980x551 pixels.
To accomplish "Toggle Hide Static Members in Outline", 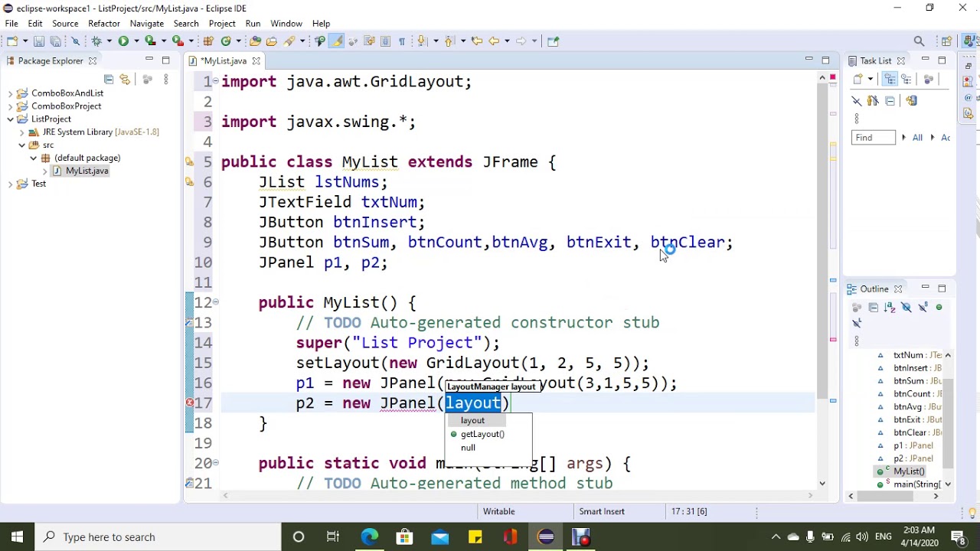I will pyautogui.click(x=923, y=308).
